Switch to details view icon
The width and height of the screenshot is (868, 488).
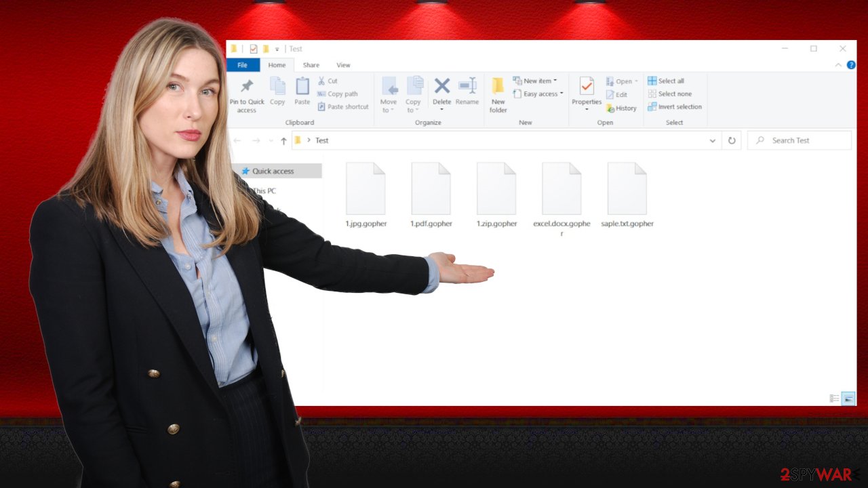point(835,399)
